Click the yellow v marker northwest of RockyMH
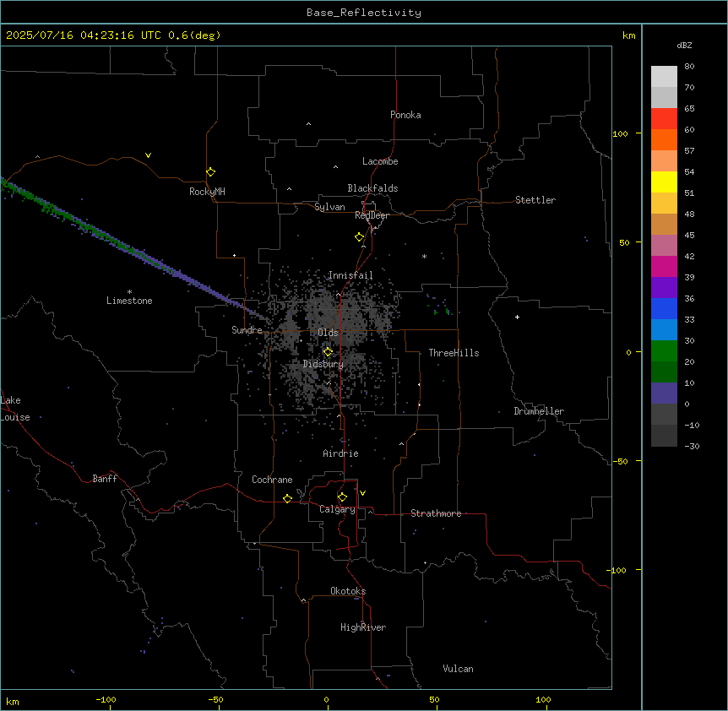The image size is (728, 711). tap(148, 155)
